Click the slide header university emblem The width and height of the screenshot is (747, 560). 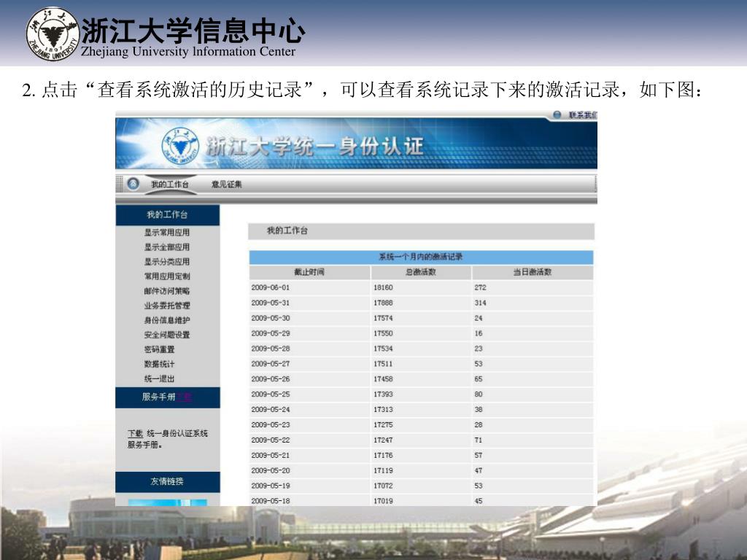53,34
